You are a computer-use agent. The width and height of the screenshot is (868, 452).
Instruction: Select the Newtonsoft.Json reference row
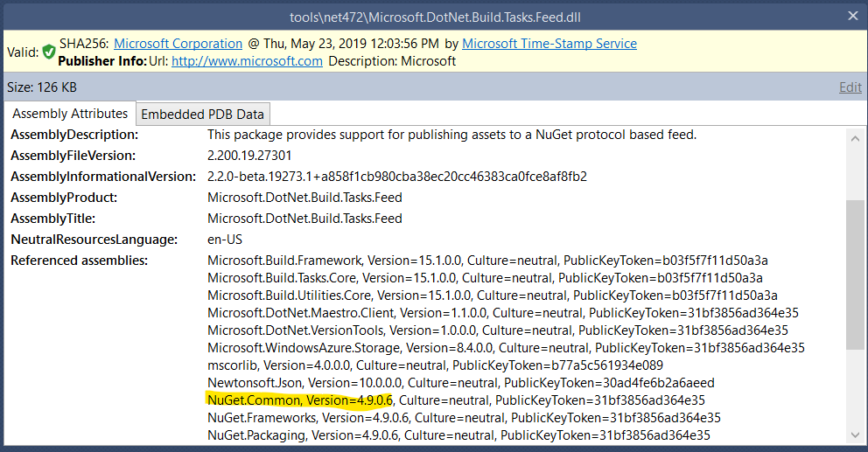(x=460, y=383)
